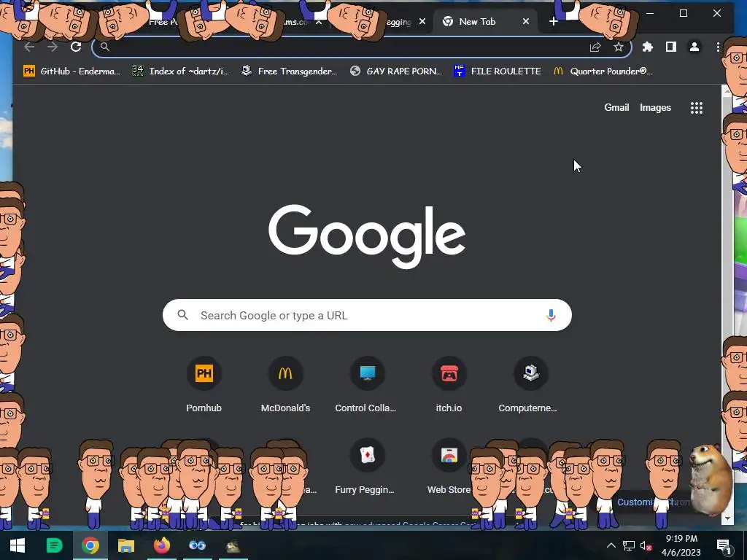Open network status in system tray
The image size is (747, 560).
click(628, 545)
